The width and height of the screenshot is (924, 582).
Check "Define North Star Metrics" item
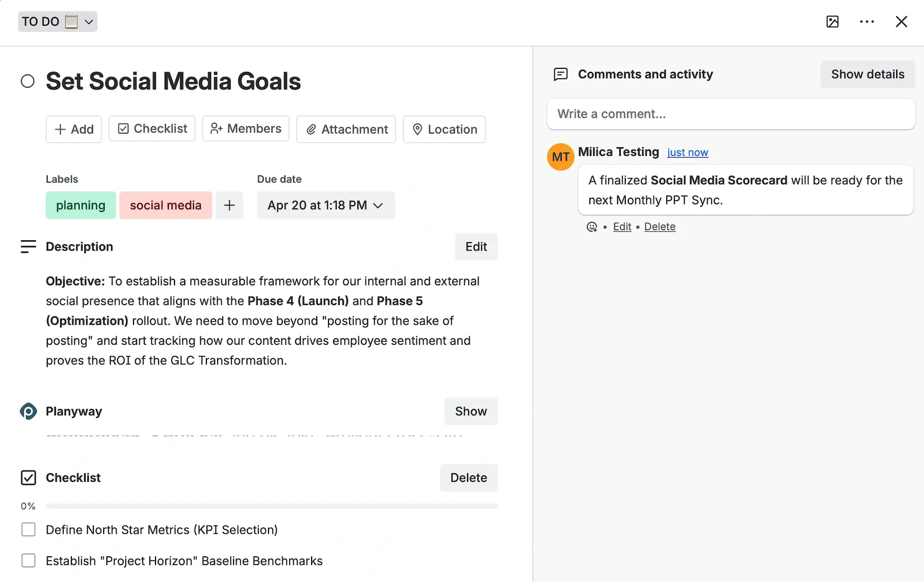[28, 529]
